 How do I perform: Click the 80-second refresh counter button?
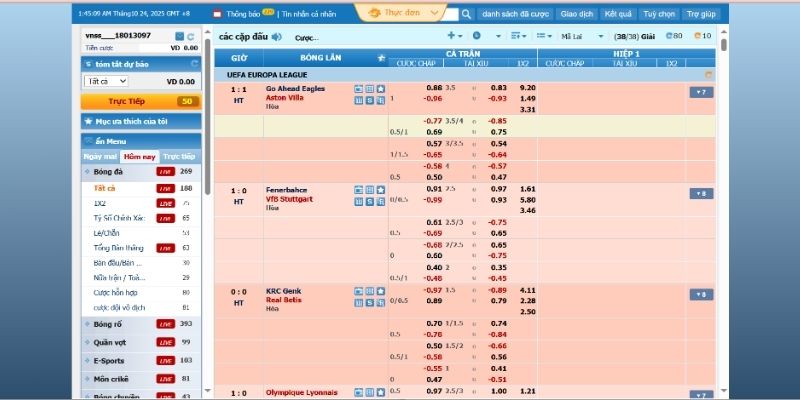[675, 36]
